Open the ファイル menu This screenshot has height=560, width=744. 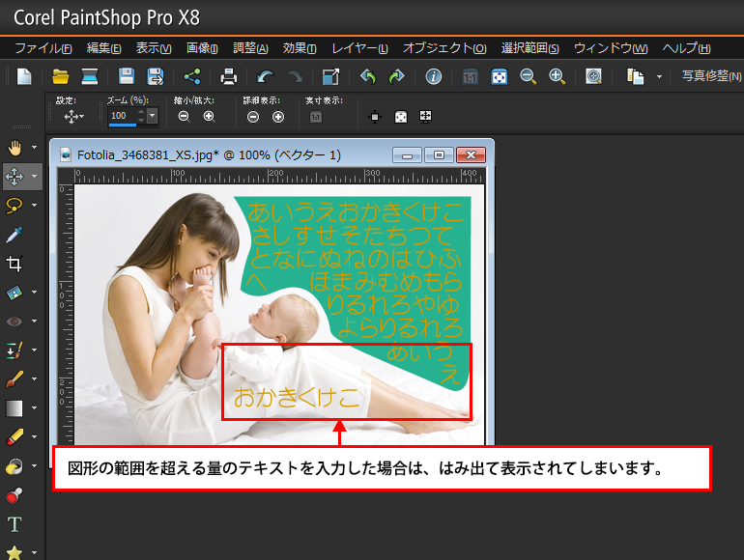[43, 48]
